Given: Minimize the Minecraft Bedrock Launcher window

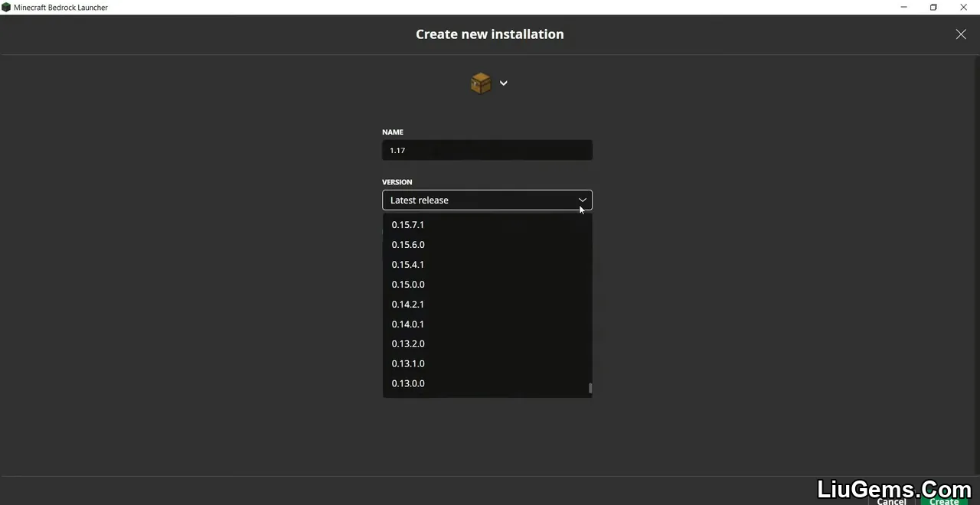Looking at the screenshot, I should (904, 7).
